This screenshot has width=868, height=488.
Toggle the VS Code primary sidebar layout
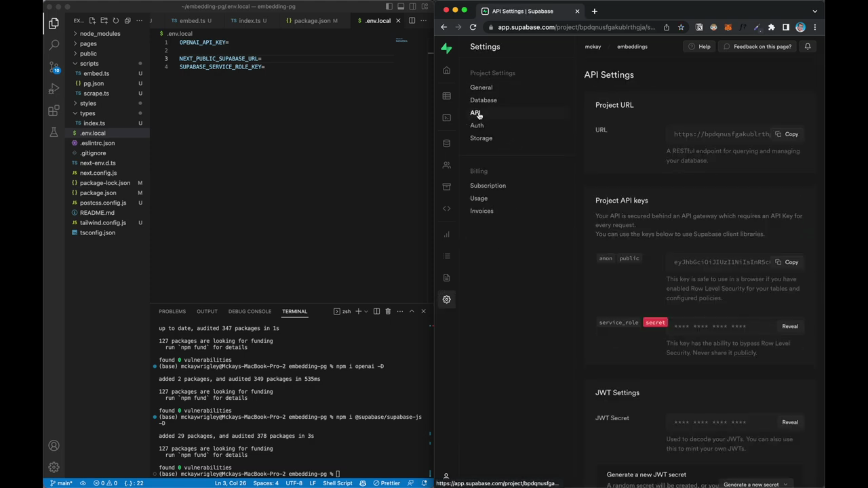tap(389, 7)
